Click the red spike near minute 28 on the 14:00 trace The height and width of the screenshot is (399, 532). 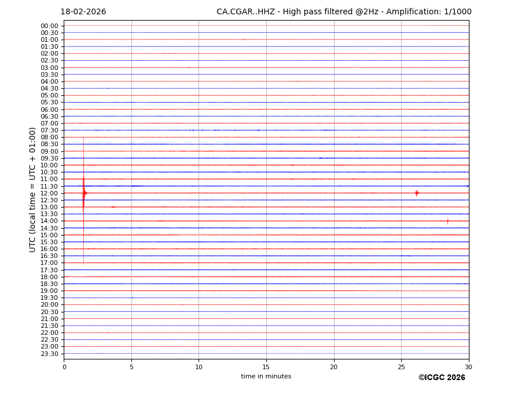pyautogui.click(x=448, y=221)
